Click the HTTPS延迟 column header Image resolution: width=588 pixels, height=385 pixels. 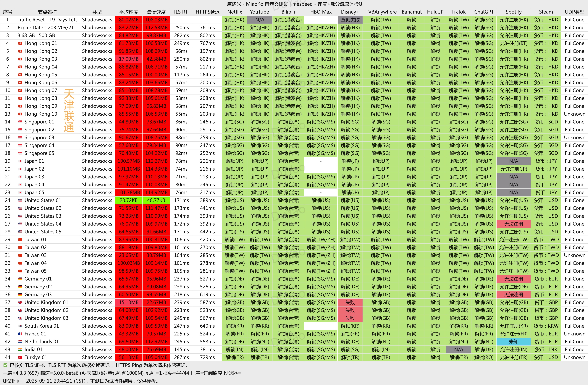pos(208,12)
